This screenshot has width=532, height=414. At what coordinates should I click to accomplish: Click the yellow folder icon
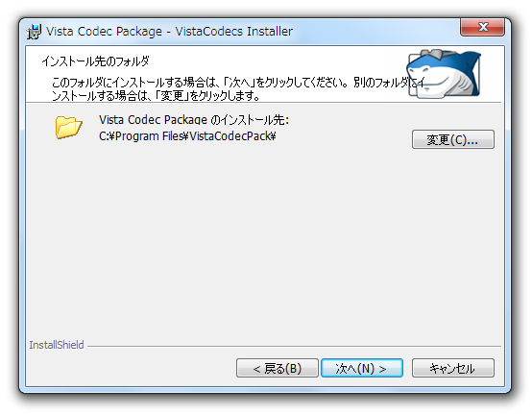68,127
